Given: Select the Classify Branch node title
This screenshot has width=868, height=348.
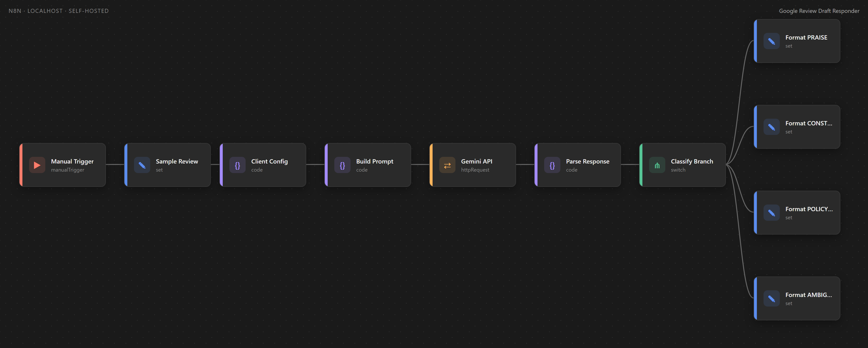Looking at the screenshot, I should click(x=692, y=161).
